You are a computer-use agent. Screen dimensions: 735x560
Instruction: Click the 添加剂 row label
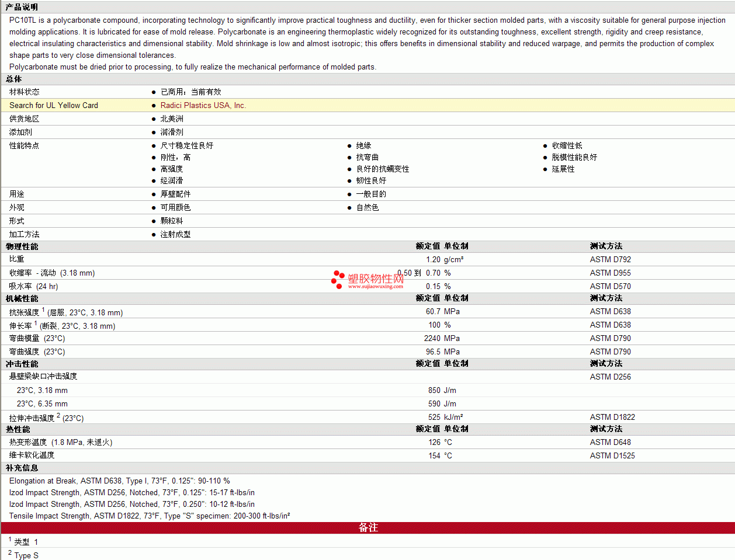[20, 132]
